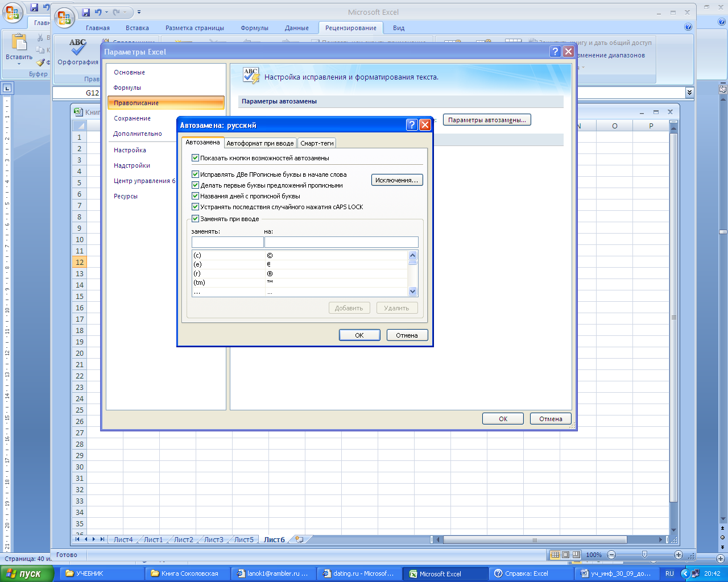Click Параметры автозамены button
Screen dimensions: 728x582
pyautogui.click(x=487, y=120)
